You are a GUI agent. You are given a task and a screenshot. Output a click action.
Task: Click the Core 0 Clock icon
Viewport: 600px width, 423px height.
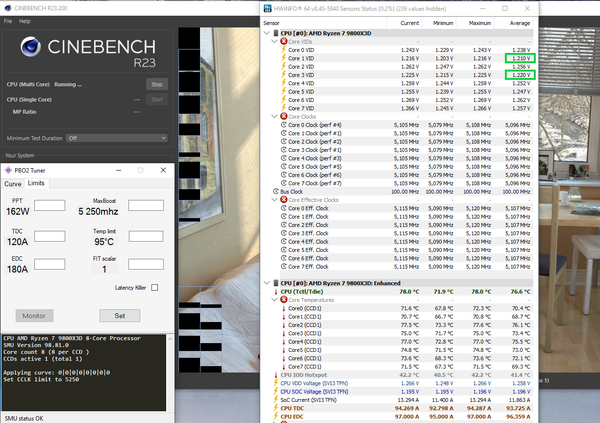click(284, 125)
